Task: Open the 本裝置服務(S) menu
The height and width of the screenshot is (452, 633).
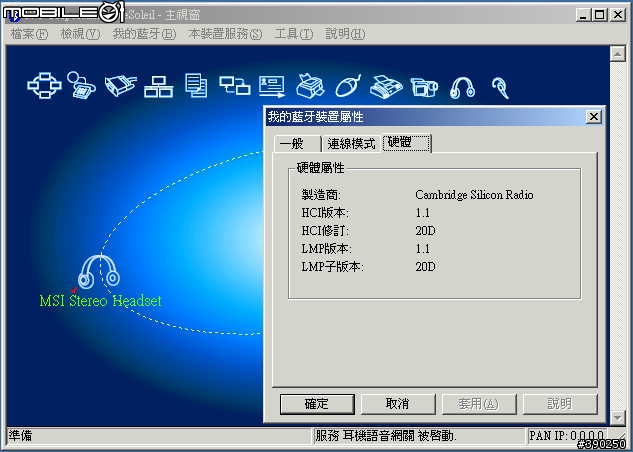Action: pyautogui.click(x=225, y=34)
